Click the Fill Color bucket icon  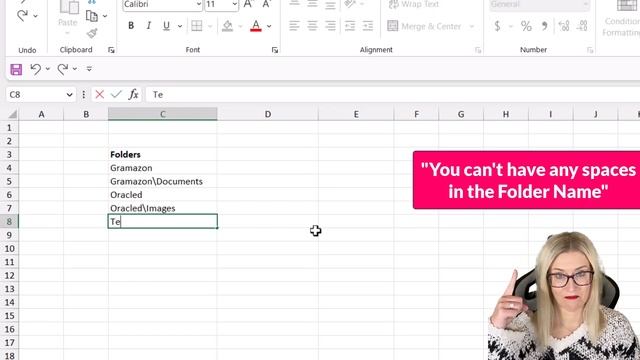pyautogui.click(x=227, y=26)
